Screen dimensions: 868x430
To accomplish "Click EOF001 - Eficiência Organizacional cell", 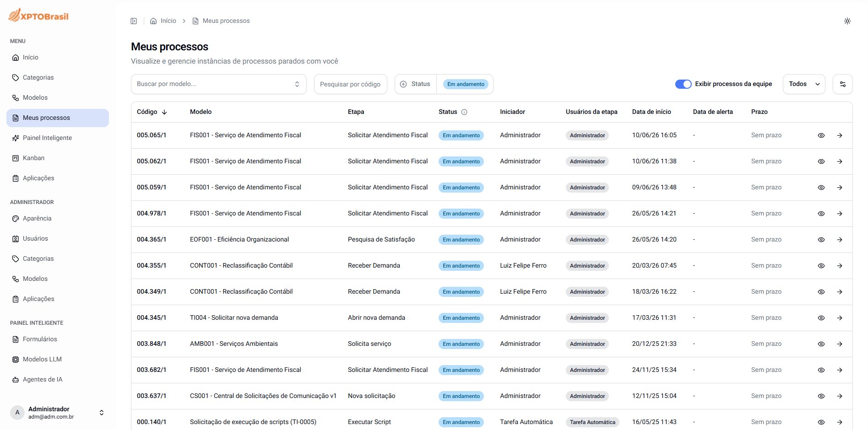I will point(239,240).
